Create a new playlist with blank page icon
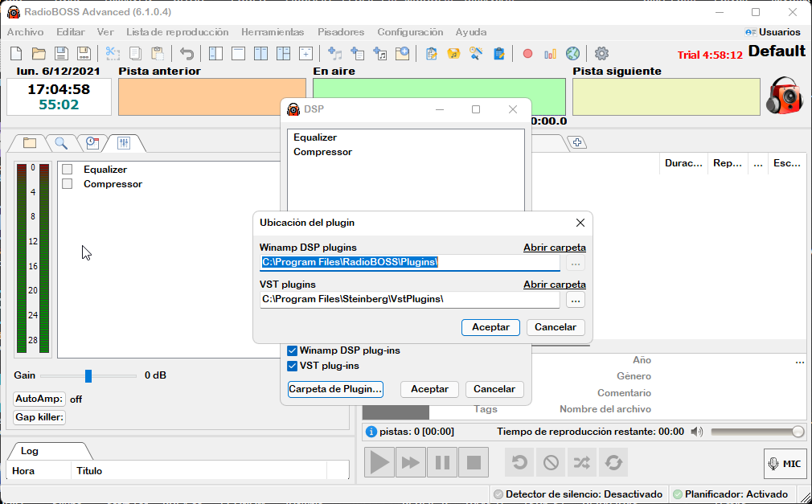The image size is (812, 504). [16, 53]
